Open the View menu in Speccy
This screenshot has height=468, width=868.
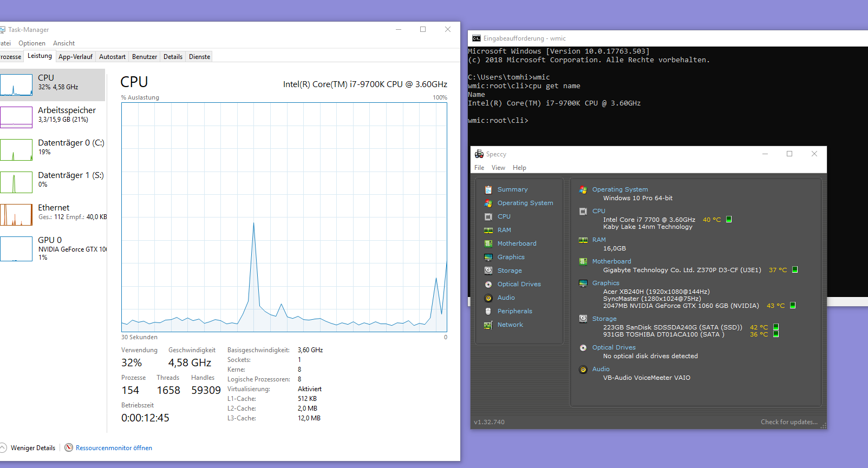click(x=498, y=168)
